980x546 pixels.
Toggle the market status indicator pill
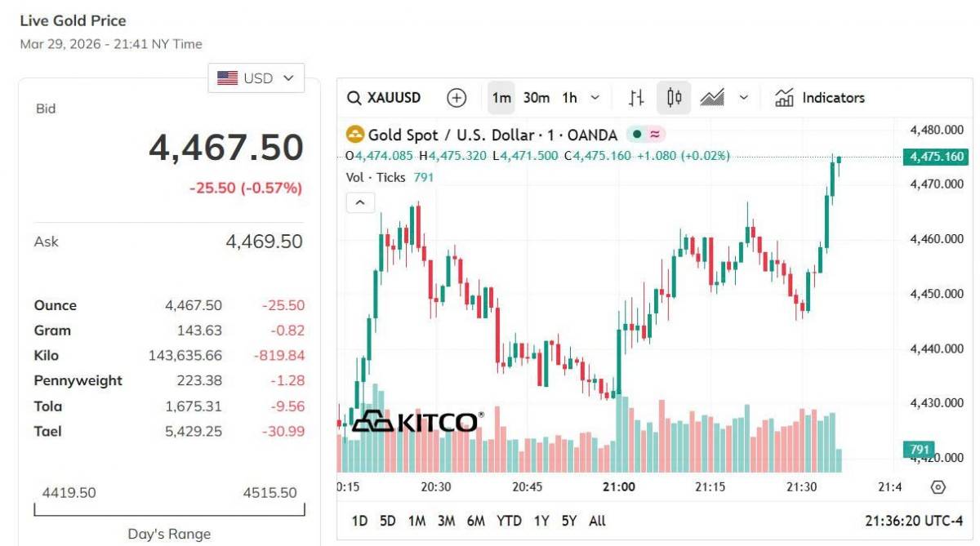point(646,135)
